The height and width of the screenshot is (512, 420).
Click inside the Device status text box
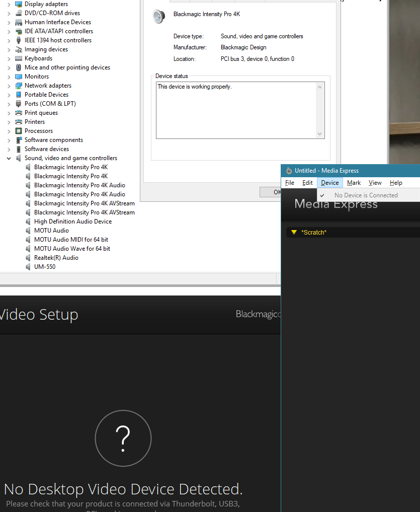240,110
